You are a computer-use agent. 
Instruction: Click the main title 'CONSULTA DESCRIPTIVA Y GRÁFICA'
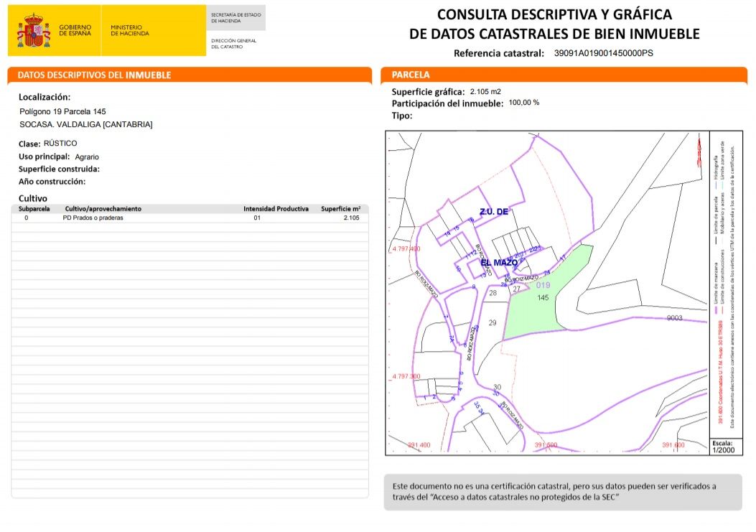tap(554, 14)
